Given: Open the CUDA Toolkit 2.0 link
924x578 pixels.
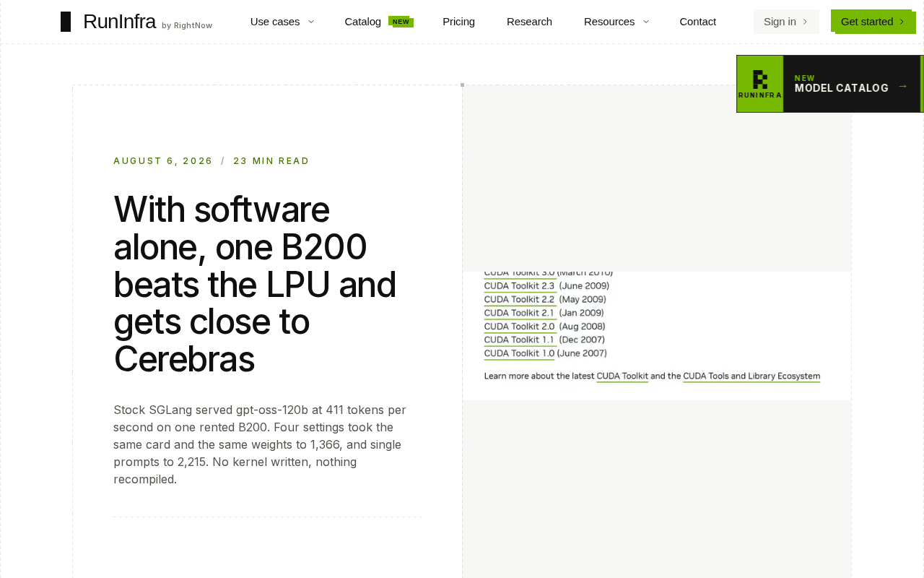Looking at the screenshot, I should coord(520,327).
